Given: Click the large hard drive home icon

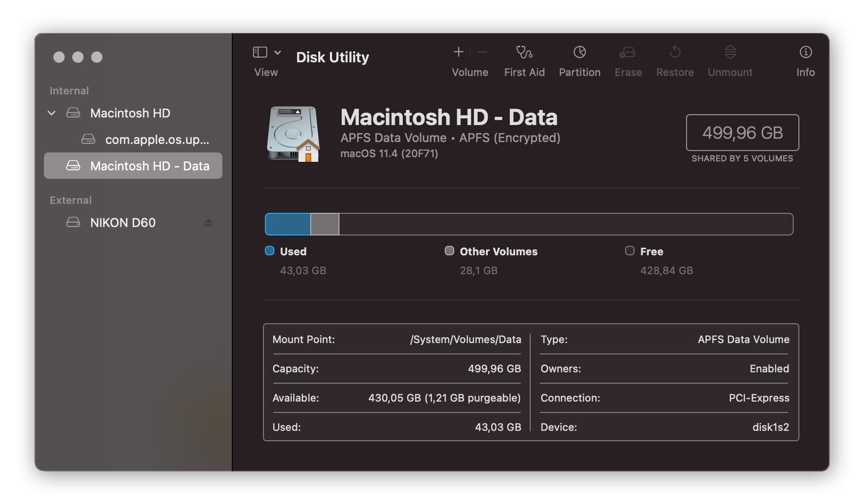Looking at the screenshot, I should coord(294,134).
